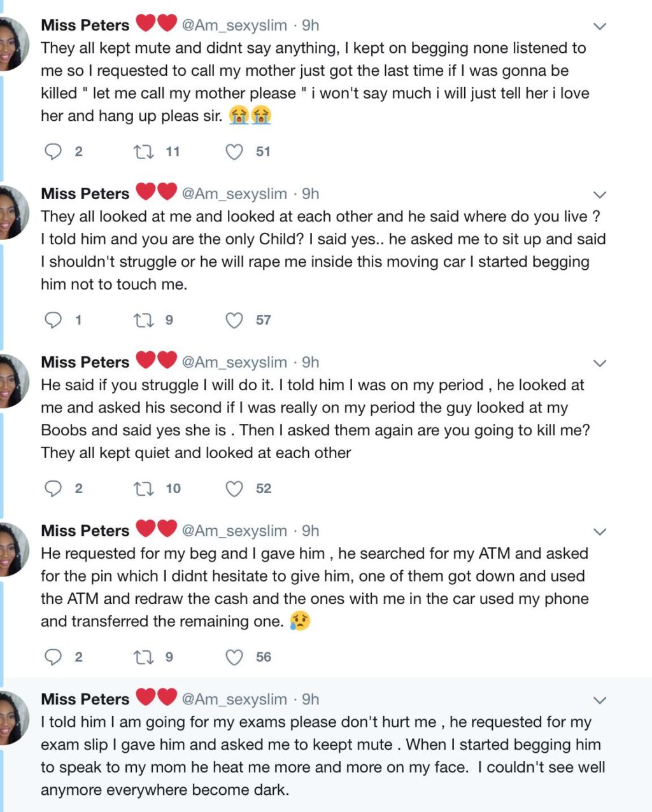Like the tweet with 51 likes

pos(234,151)
